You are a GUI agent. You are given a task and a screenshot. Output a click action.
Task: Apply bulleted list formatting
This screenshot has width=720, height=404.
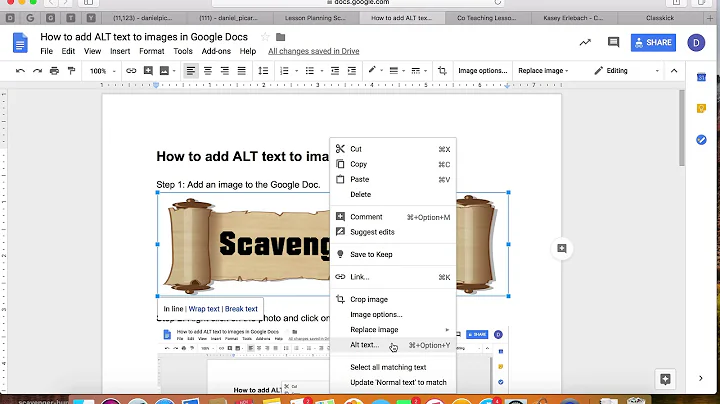coord(310,71)
